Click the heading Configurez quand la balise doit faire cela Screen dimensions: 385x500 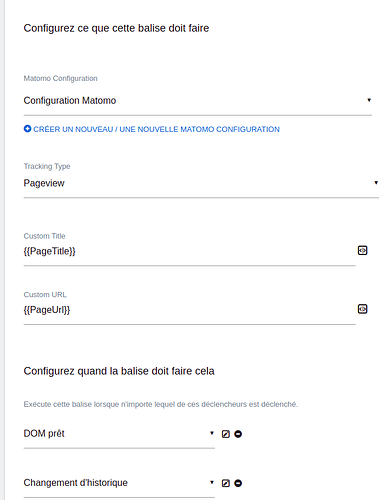point(119,371)
